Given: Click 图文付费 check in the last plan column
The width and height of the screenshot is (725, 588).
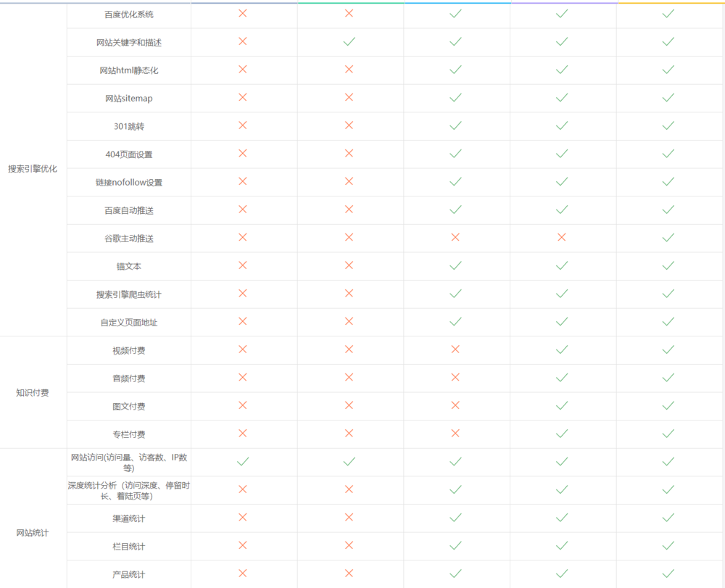Looking at the screenshot, I should [668, 405].
